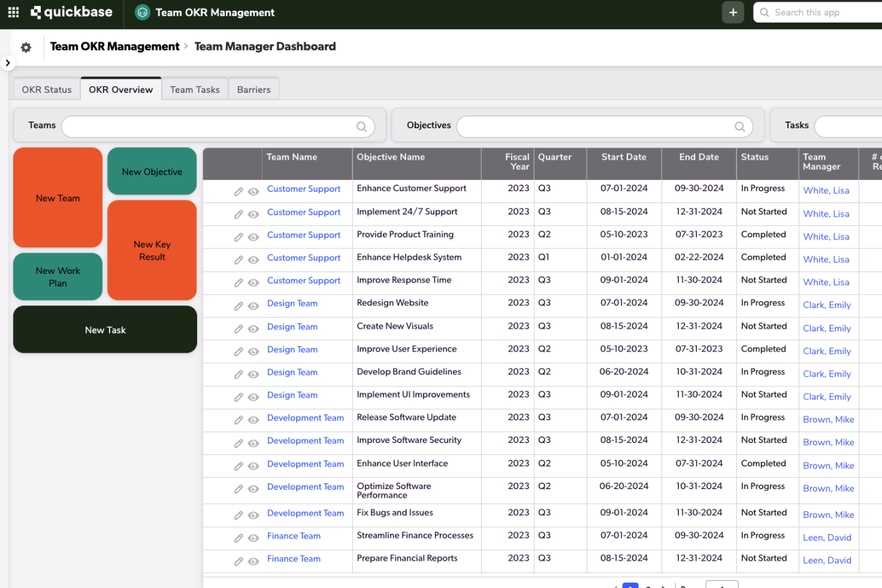
Task: Click the pencil edit icon for Enhance Customer Support
Action: 239,192
